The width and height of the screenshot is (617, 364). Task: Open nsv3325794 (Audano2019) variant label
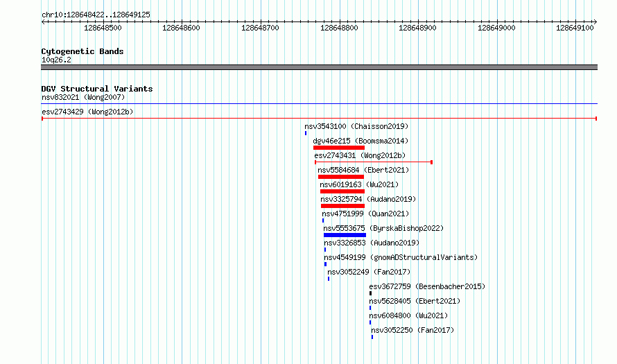368,199
